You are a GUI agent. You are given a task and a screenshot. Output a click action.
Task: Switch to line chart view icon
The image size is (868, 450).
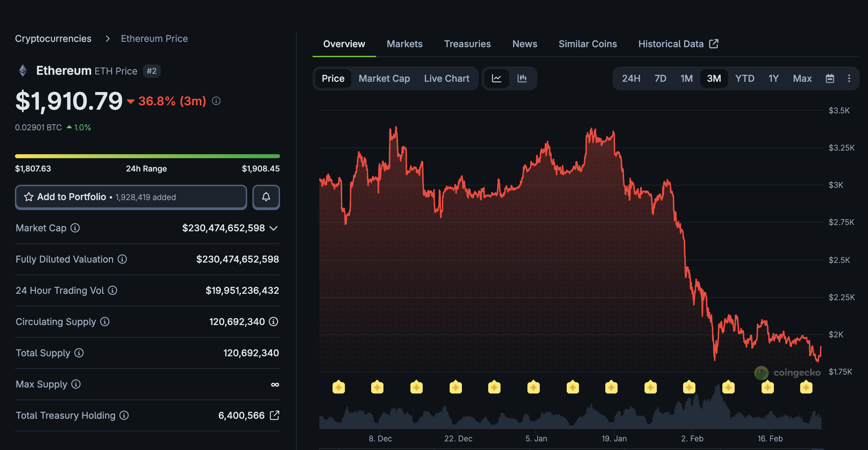[x=496, y=78]
